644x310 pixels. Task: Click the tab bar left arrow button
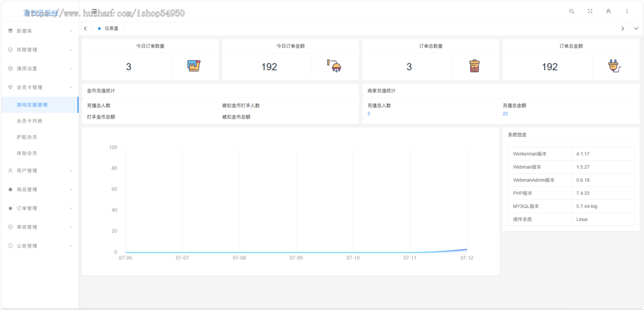point(86,28)
